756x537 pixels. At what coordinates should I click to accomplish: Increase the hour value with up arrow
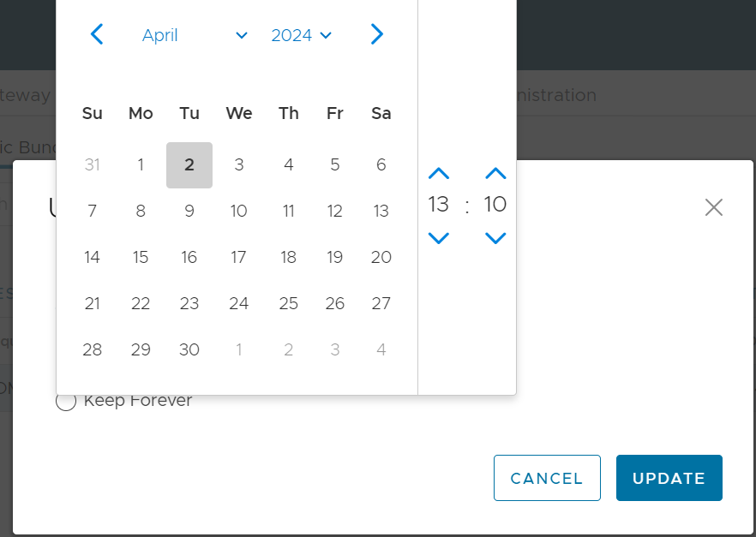(438, 174)
